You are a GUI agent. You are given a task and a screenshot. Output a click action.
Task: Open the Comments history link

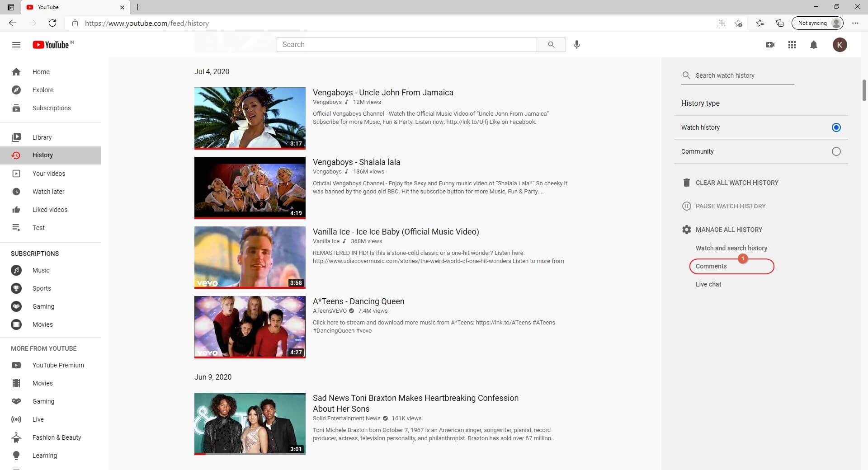tap(711, 266)
